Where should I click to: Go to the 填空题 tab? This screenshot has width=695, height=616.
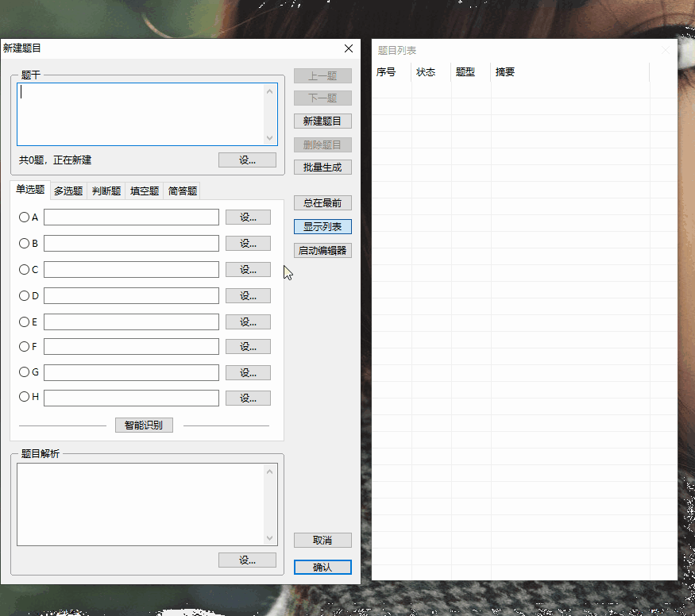tap(145, 191)
